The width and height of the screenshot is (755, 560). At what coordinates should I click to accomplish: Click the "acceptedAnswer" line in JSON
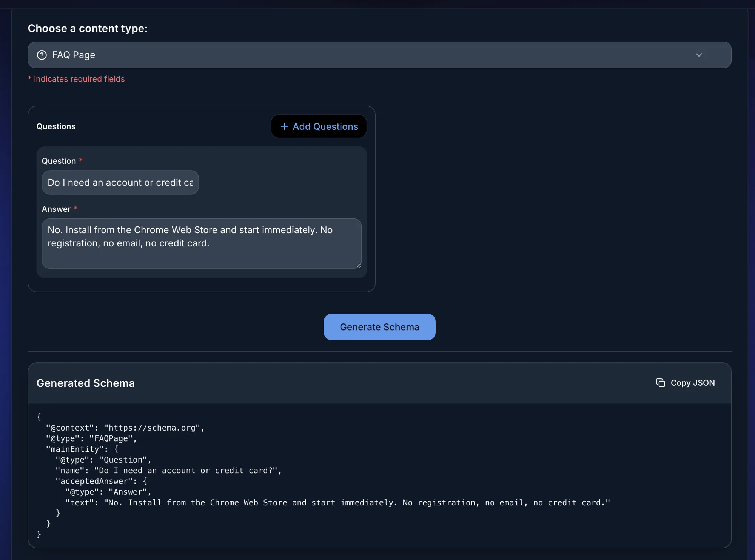[x=102, y=481]
